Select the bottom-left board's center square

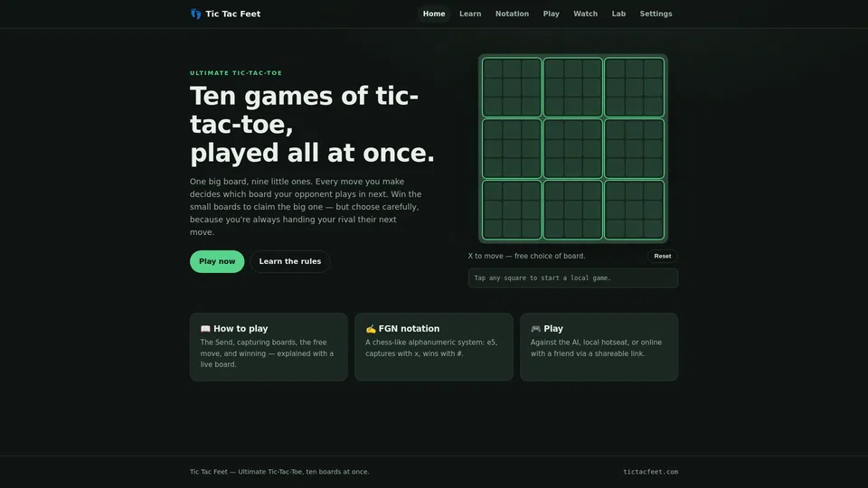pyautogui.click(x=512, y=210)
